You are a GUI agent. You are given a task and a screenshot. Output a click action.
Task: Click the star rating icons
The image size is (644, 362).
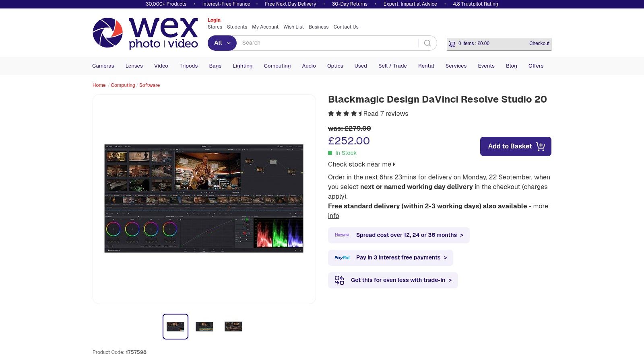[345, 114]
